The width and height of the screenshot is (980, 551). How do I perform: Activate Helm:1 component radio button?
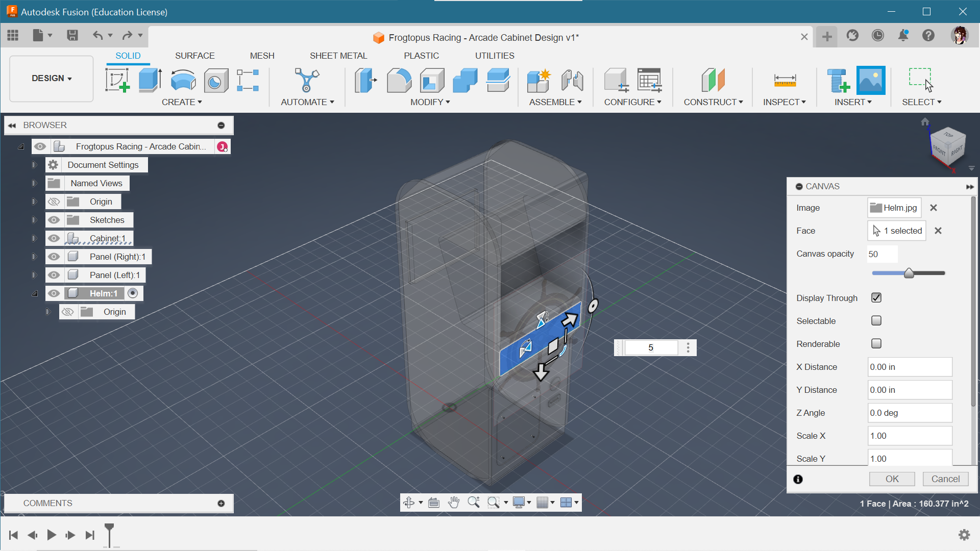[133, 293]
